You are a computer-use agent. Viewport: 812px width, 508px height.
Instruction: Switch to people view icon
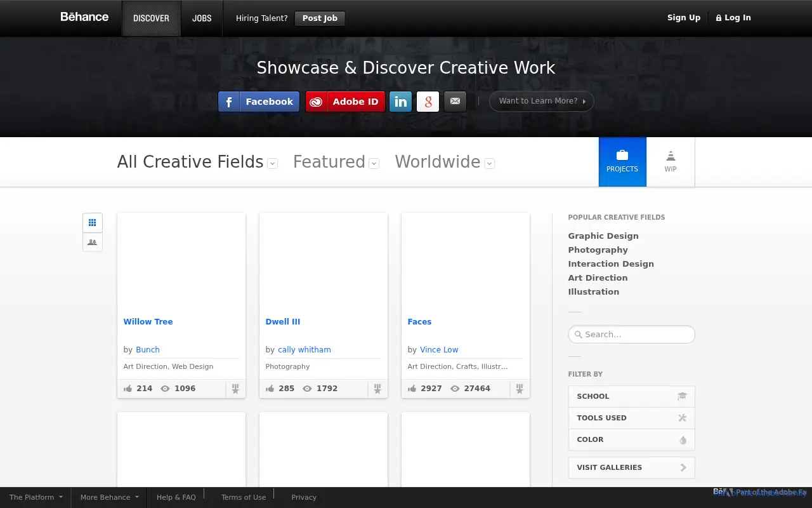(x=93, y=242)
